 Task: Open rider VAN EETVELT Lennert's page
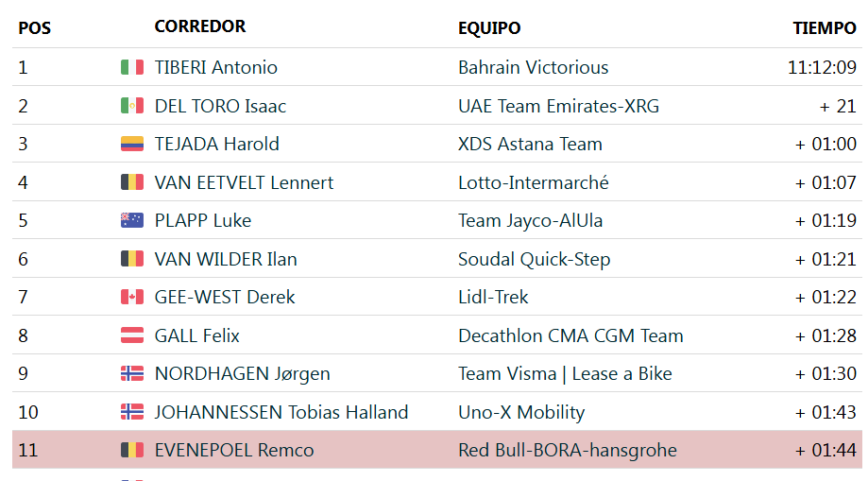pyautogui.click(x=244, y=182)
